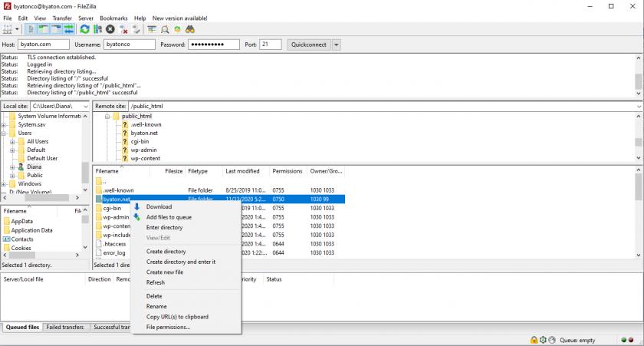This screenshot has height=346, width=644.
Task: Toggle synchronized browsing icon
Action: 177,29
